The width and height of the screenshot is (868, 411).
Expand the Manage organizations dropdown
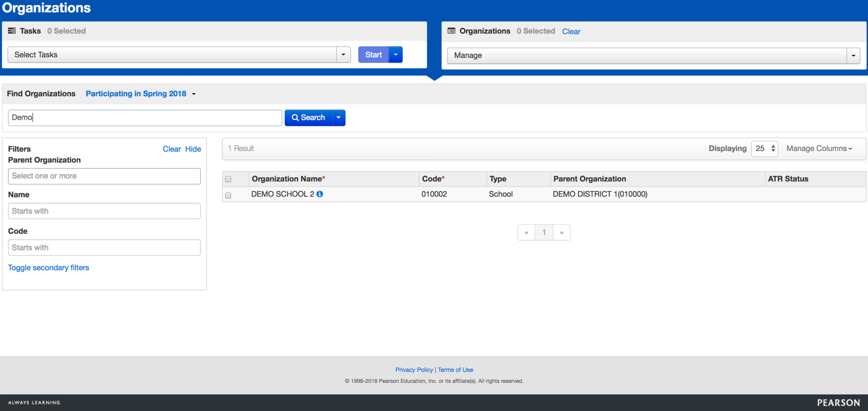(653, 55)
